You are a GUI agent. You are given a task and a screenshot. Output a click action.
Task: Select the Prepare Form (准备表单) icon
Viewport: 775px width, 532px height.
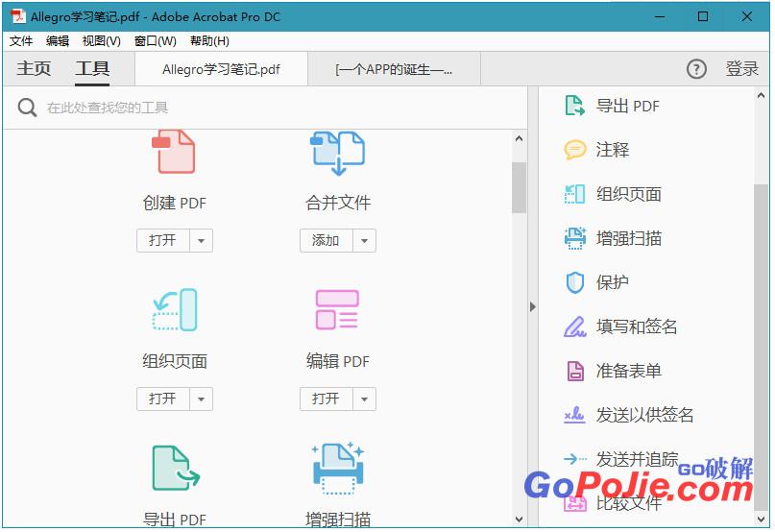575,371
